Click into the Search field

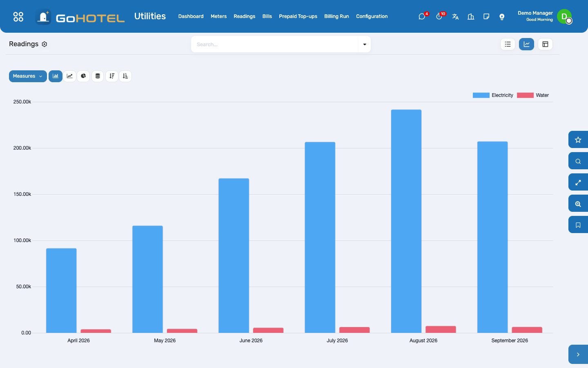[x=275, y=44]
